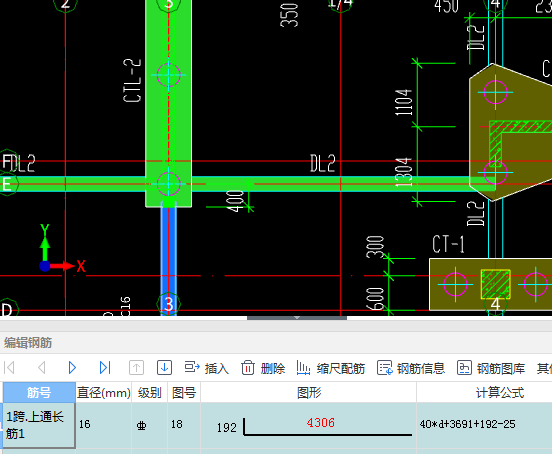Edit the formula 40*d+3691+192-25
This screenshot has height=454, width=552.
tap(467, 424)
